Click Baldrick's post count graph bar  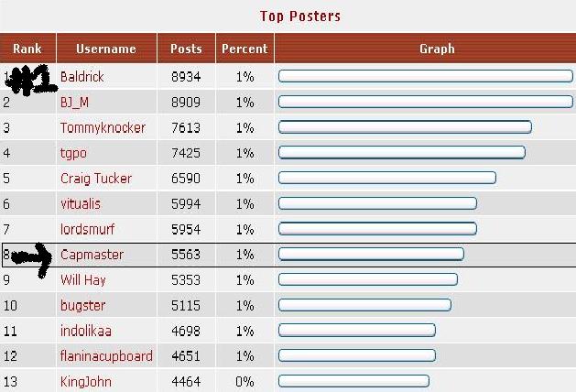(x=426, y=76)
